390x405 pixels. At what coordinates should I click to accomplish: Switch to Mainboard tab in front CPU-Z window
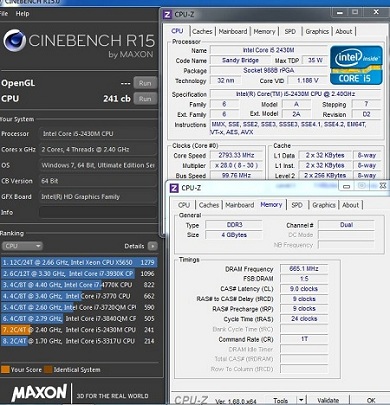click(x=240, y=205)
